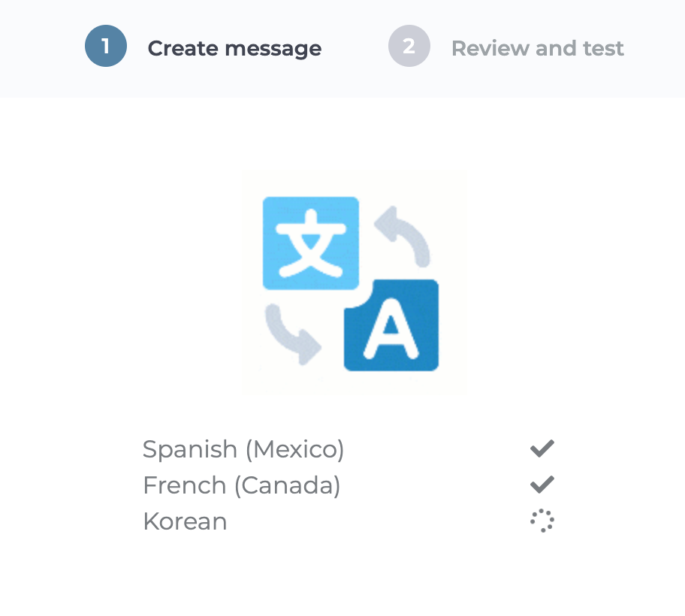Select the Korean language entry
This screenshot has width=685, height=616.
(185, 521)
